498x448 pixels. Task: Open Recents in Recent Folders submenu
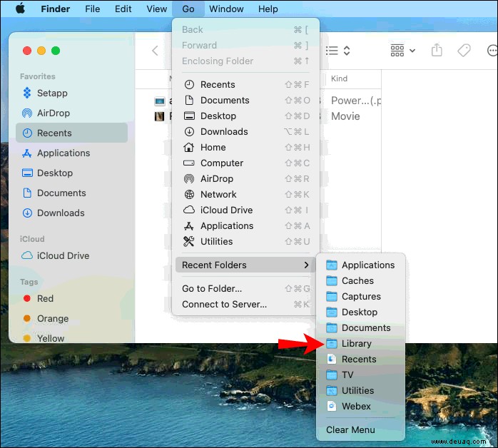click(x=360, y=359)
